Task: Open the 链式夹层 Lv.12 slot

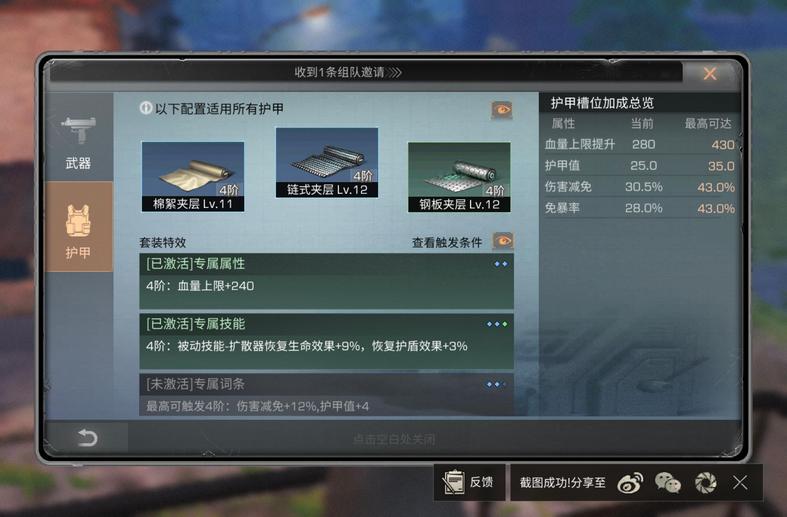Action: coord(327,163)
